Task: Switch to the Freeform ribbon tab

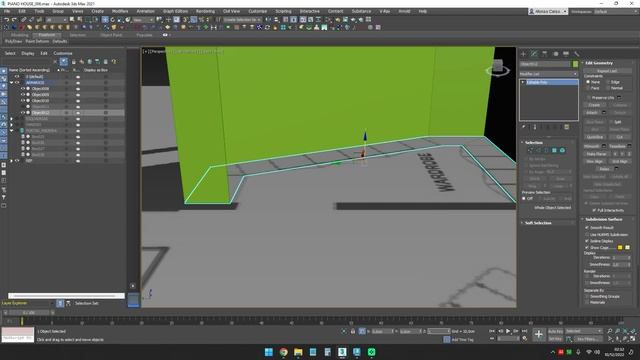Action: (47, 35)
